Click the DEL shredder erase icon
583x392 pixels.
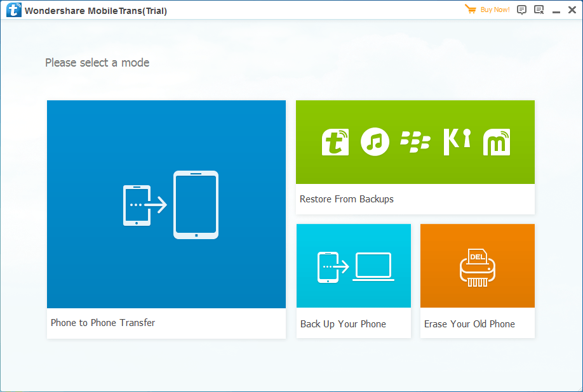tap(477, 265)
